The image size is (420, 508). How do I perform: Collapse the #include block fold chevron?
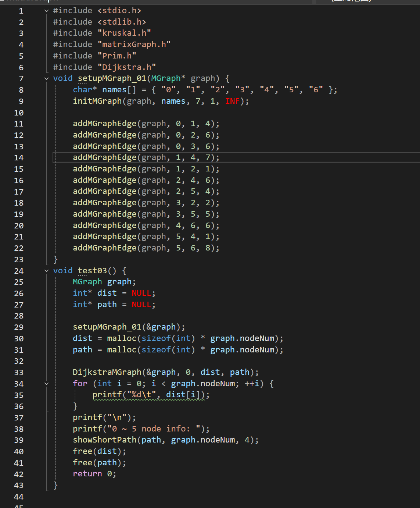(x=47, y=11)
